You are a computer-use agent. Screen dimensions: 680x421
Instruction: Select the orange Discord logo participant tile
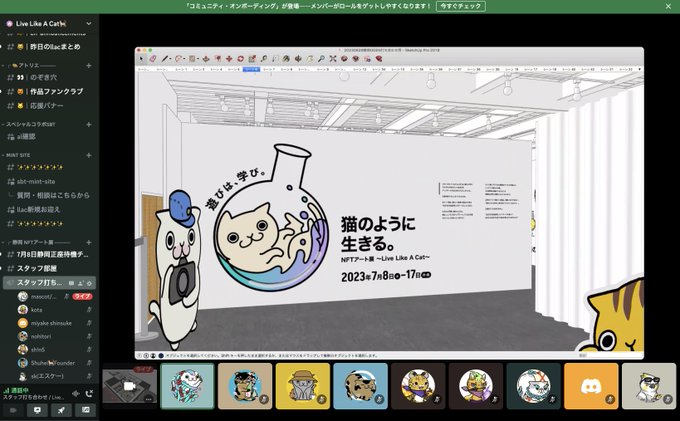pyautogui.click(x=591, y=386)
